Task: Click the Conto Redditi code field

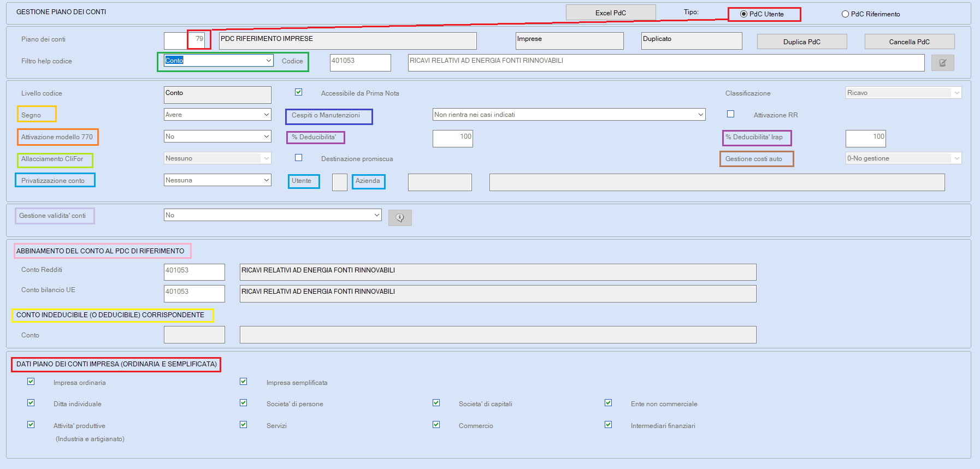Action: point(194,272)
